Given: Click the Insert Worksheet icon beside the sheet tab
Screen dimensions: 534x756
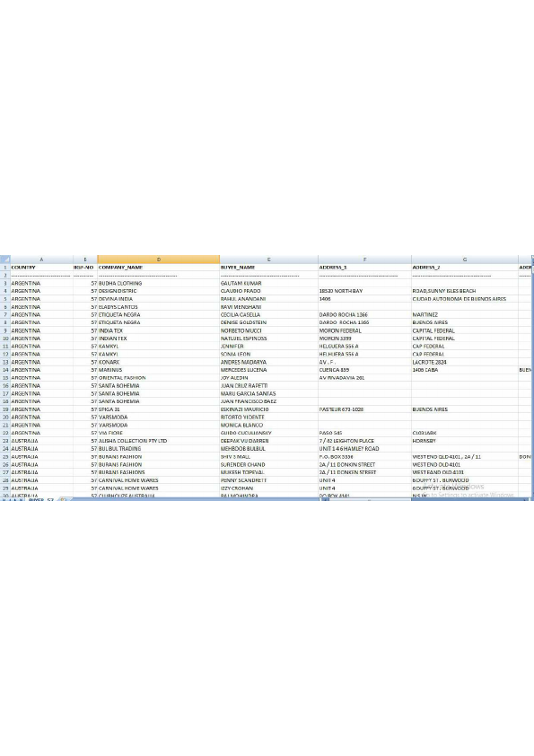Looking at the screenshot, I should (x=63, y=500).
